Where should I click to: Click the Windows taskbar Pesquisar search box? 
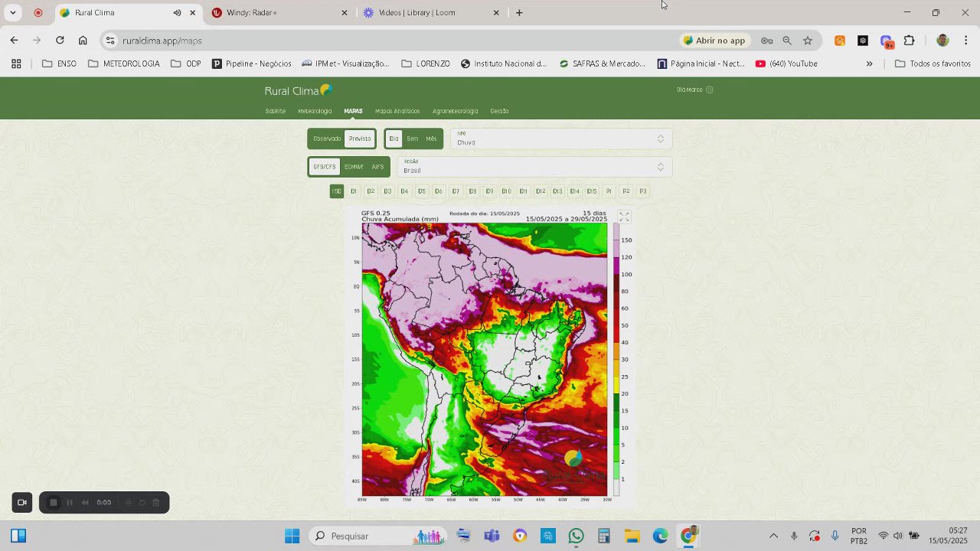(x=379, y=536)
